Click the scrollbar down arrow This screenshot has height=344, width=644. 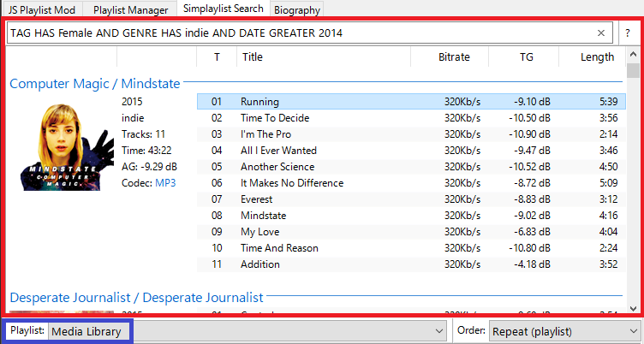pyautogui.click(x=633, y=308)
